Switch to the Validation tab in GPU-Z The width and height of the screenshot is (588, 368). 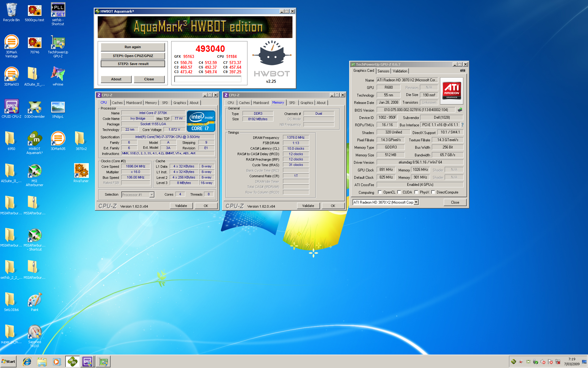click(400, 71)
